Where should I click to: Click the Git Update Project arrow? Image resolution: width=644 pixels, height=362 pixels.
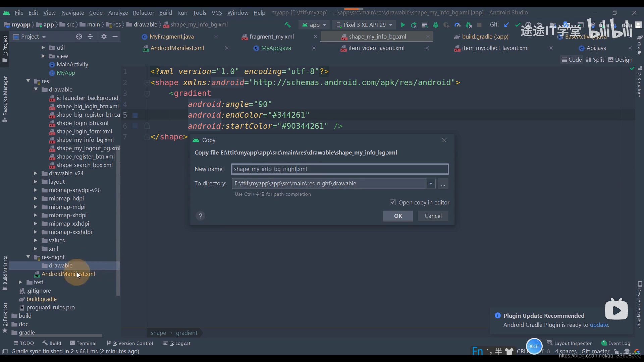(507, 24)
